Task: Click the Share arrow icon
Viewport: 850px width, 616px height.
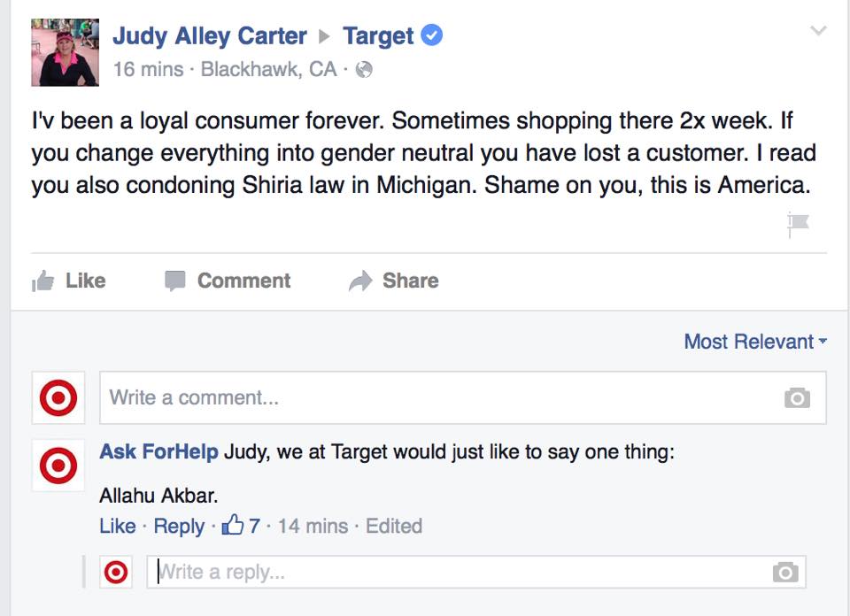Action: click(x=361, y=281)
